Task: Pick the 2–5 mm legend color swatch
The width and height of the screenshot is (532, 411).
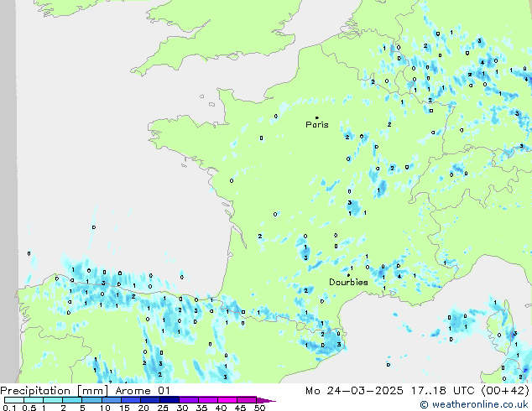Action: 72,400
